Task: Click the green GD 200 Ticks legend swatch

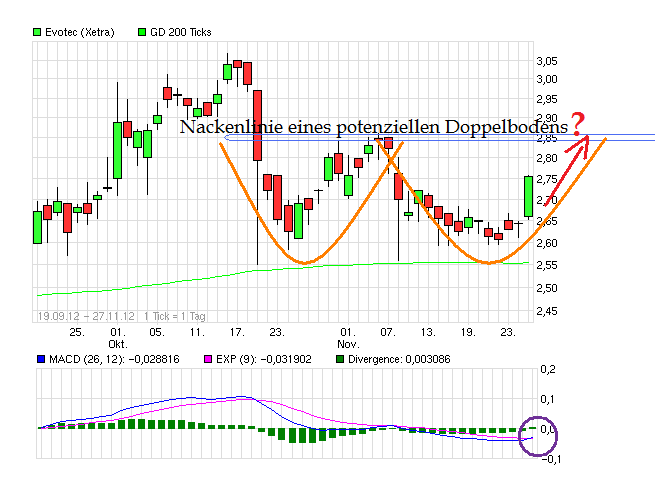Action: click(142, 32)
